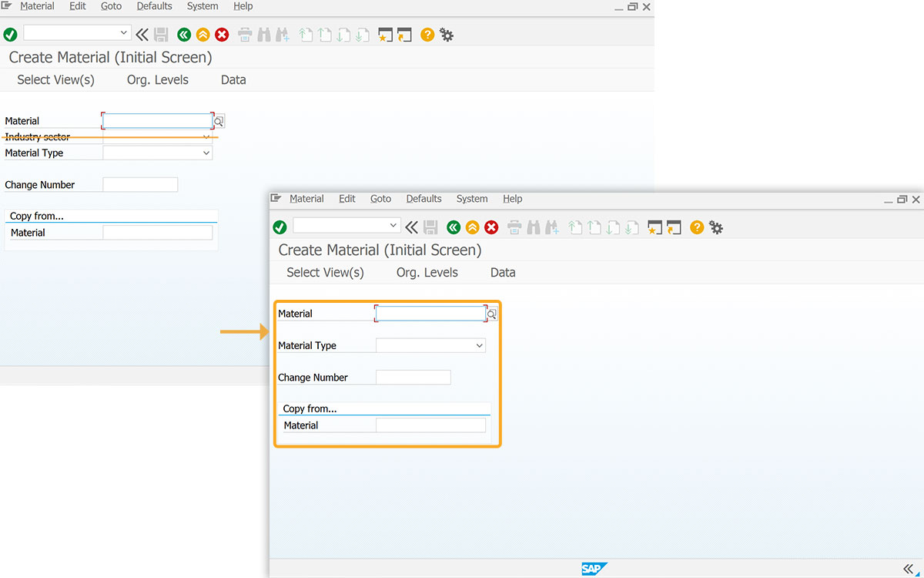Focus Copy from Material field in front window
The width and height of the screenshot is (924, 578).
point(431,425)
